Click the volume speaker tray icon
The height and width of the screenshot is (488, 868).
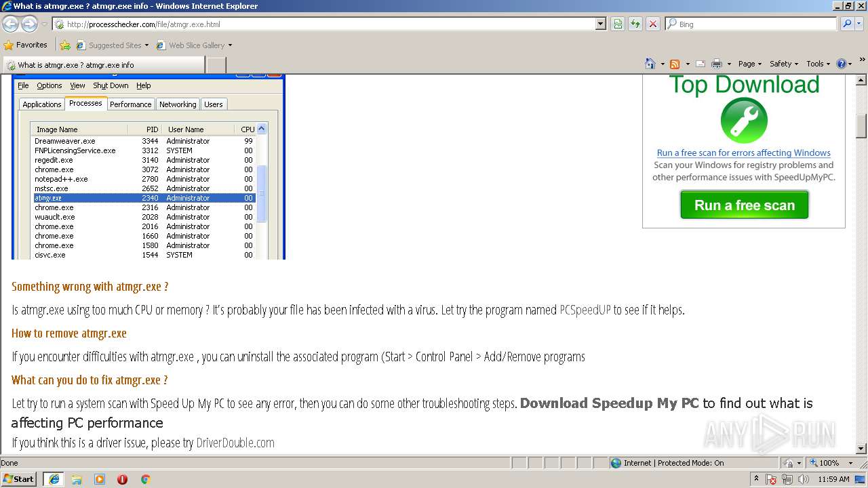coord(804,479)
